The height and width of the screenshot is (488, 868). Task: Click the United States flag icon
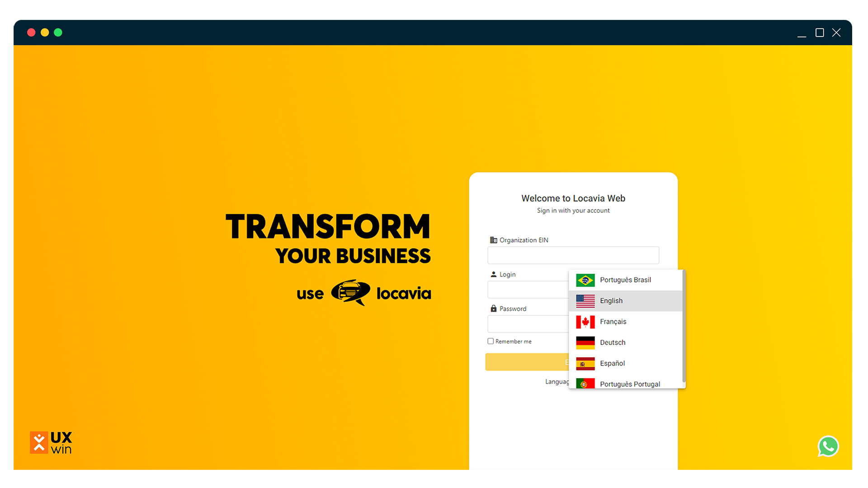[585, 301]
